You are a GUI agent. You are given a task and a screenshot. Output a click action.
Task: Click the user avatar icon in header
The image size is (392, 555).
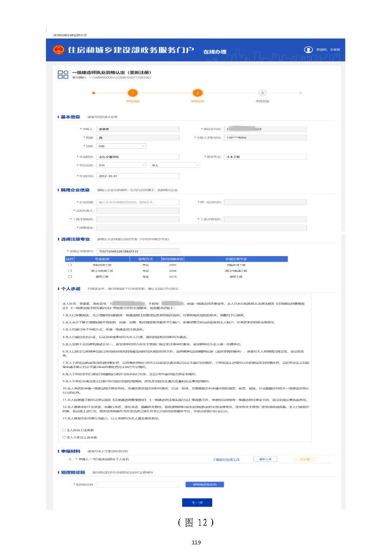click(x=307, y=50)
